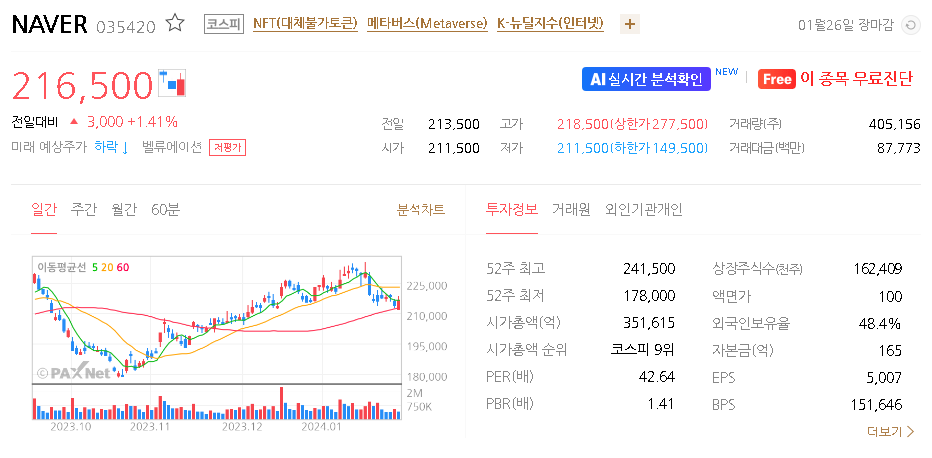Click the 액면가 value 100

pyautogui.click(x=890, y=296)
